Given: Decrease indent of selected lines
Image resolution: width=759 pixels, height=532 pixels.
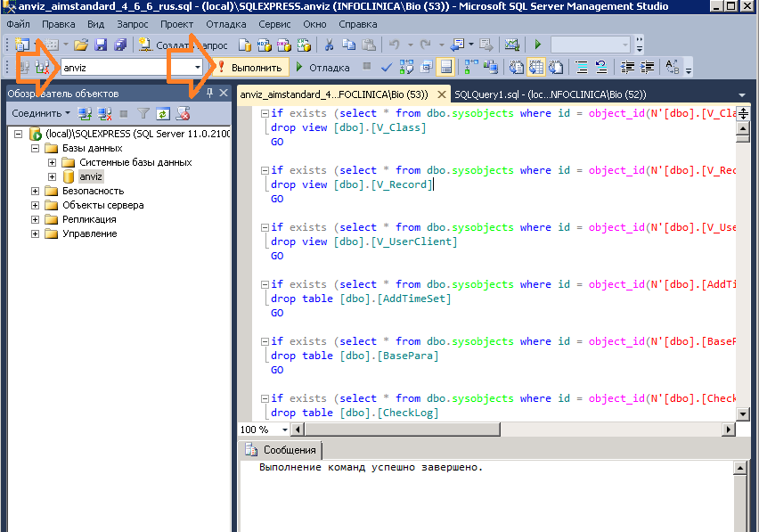Looking at the screenshot, I should [627, 68].
